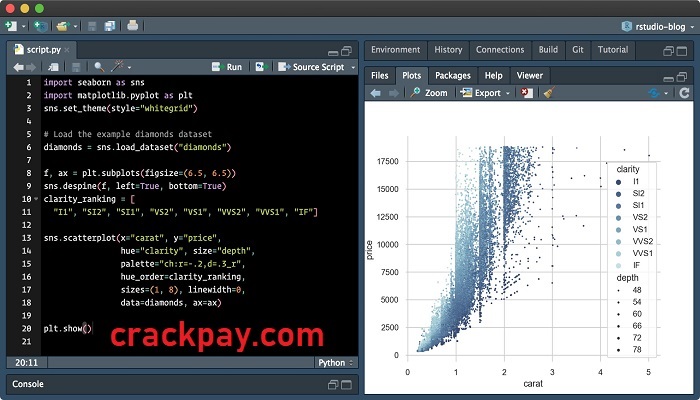Viewport: 700px width, 400px height.
Task: Switch to the Git tab
Action: click(x=578, y=50)
